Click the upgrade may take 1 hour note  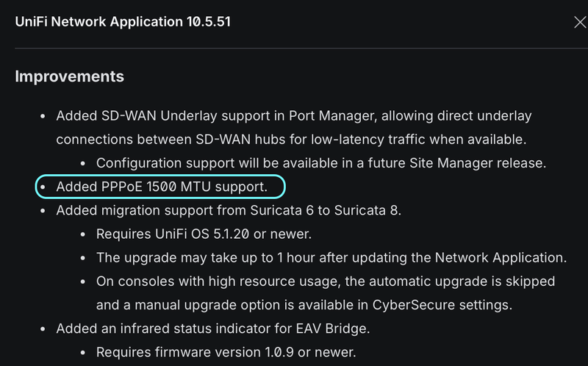pyautogui.click(x=331, y=258)
